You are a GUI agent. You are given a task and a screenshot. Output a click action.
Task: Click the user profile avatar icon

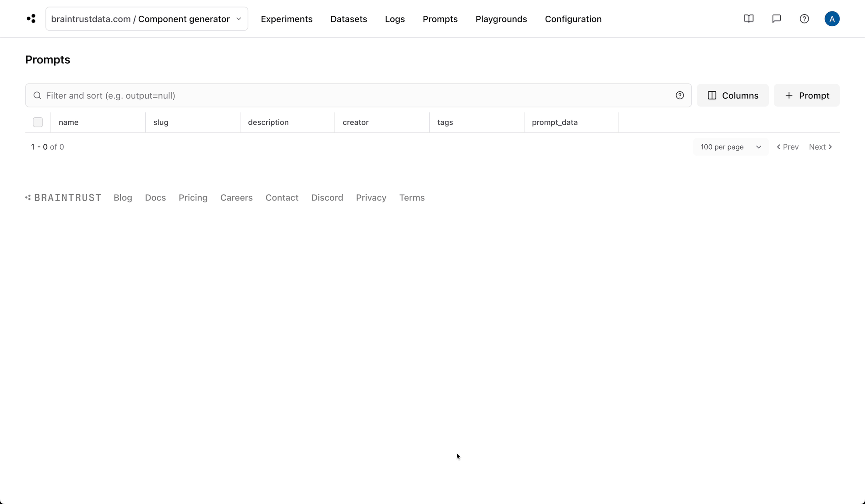tap(832, 19)
